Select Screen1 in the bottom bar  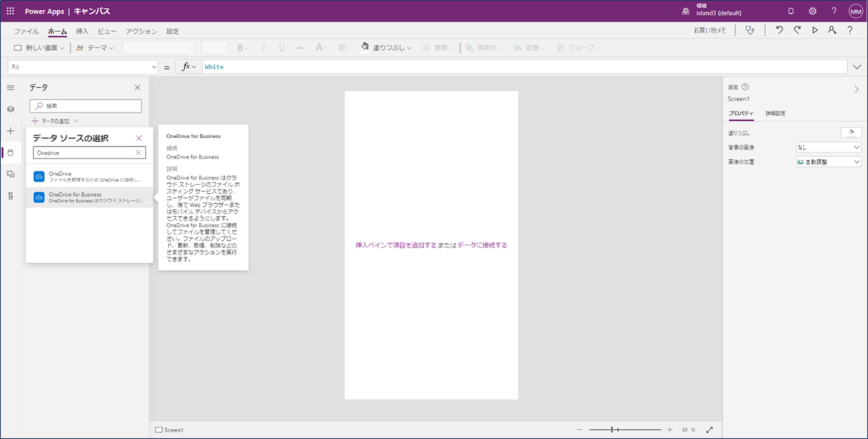click(170, 430)
